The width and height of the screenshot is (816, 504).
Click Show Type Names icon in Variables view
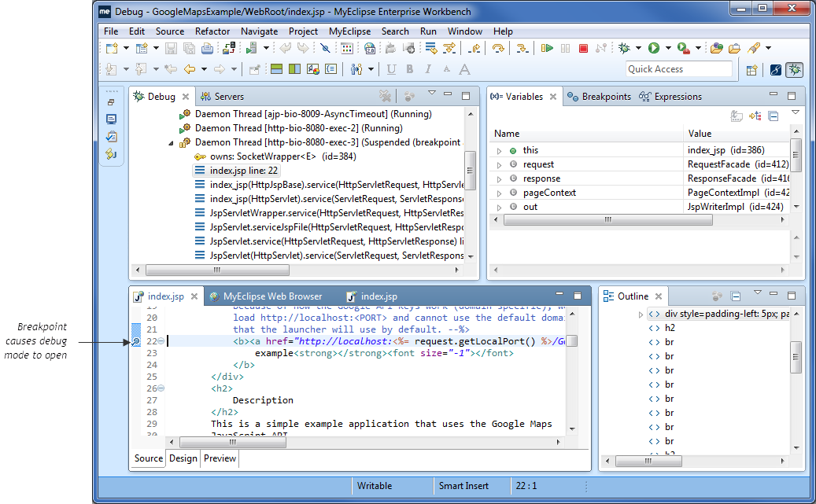pyautogui.click(x=737, y=116)
